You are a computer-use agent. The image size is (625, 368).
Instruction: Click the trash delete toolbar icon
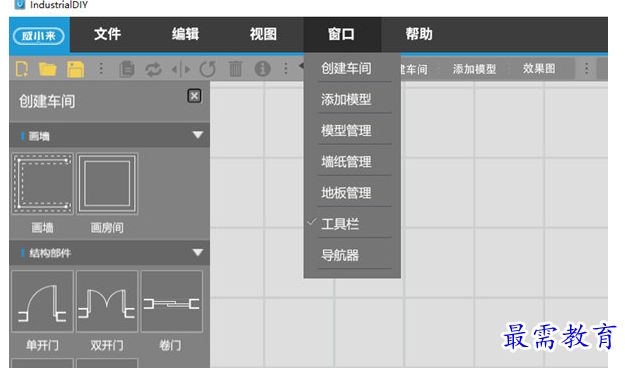pyautogui.click(x=235, y=69)
